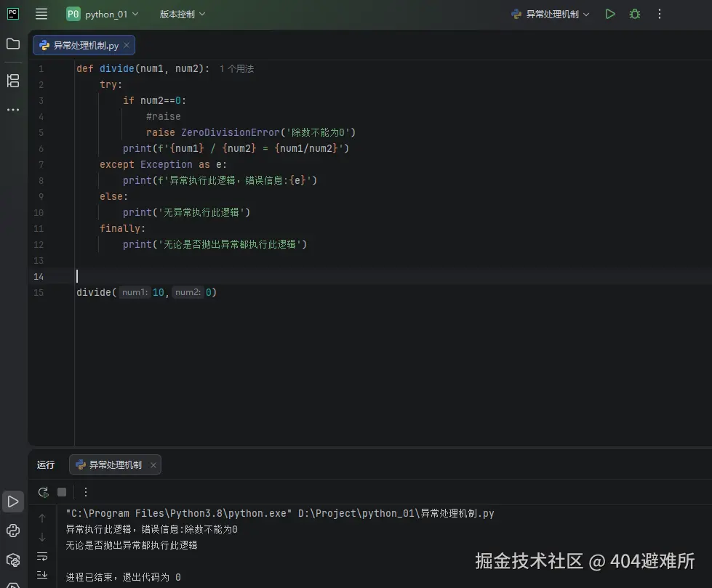The image size is (712, 588).
Task: Jump down the stack trace arrow
Action: (x=42, y=537)
